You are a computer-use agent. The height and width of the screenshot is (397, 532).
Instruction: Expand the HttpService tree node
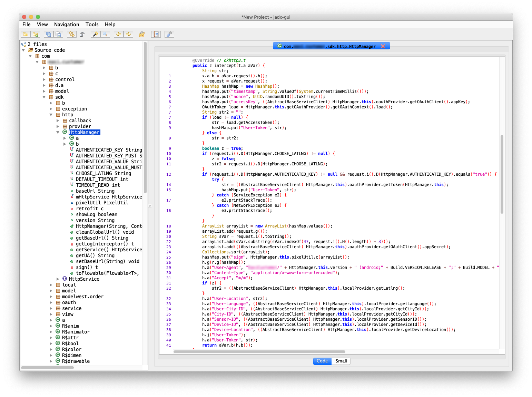tap(58, 279)
